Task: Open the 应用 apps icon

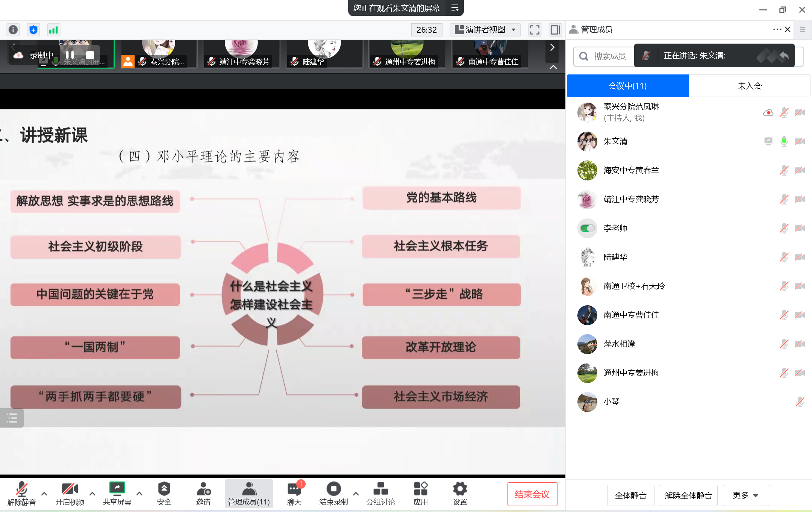Action: pyautogui.click(x=420, y=489)
